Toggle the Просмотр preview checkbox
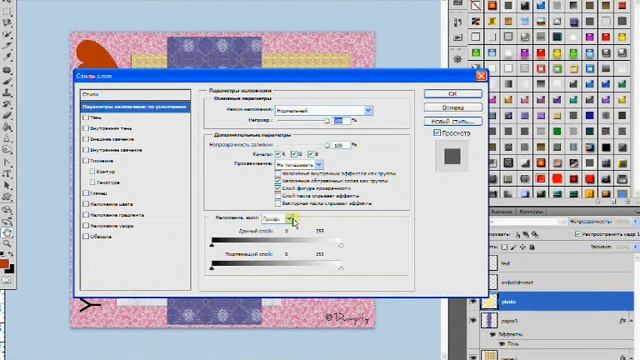The height and width of the screenshot is (360, 640). coord(437,133)
